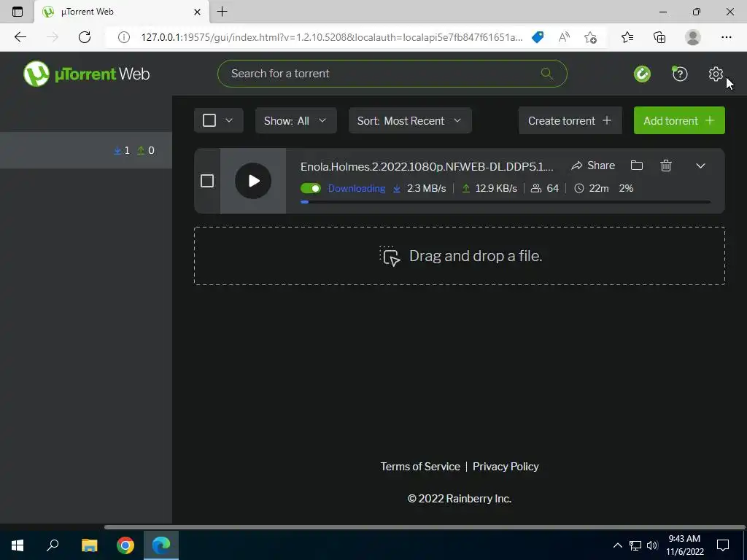Open the Sort: Most Recent dropdown
747x560 pixels.
point(410,120)
